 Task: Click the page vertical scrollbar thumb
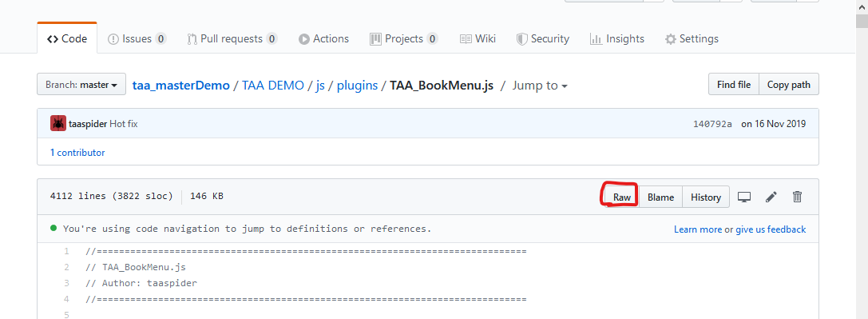[x=862, y=21]
